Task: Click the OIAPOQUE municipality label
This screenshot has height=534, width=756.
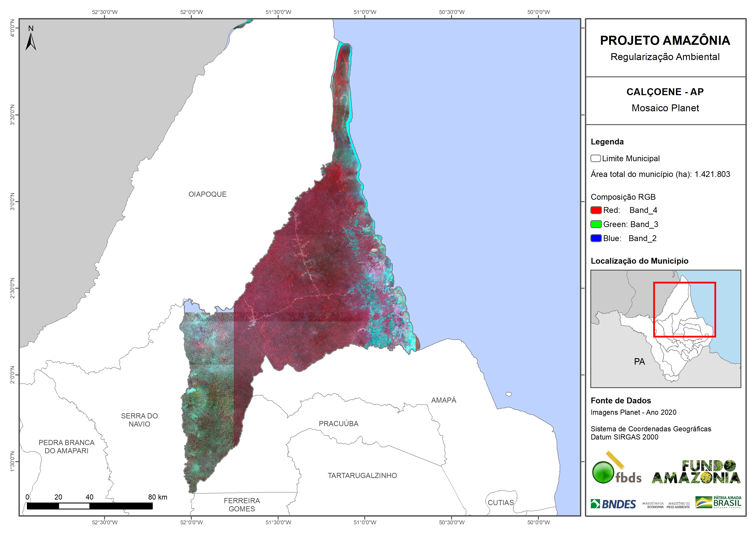Action: coord(207,194)
